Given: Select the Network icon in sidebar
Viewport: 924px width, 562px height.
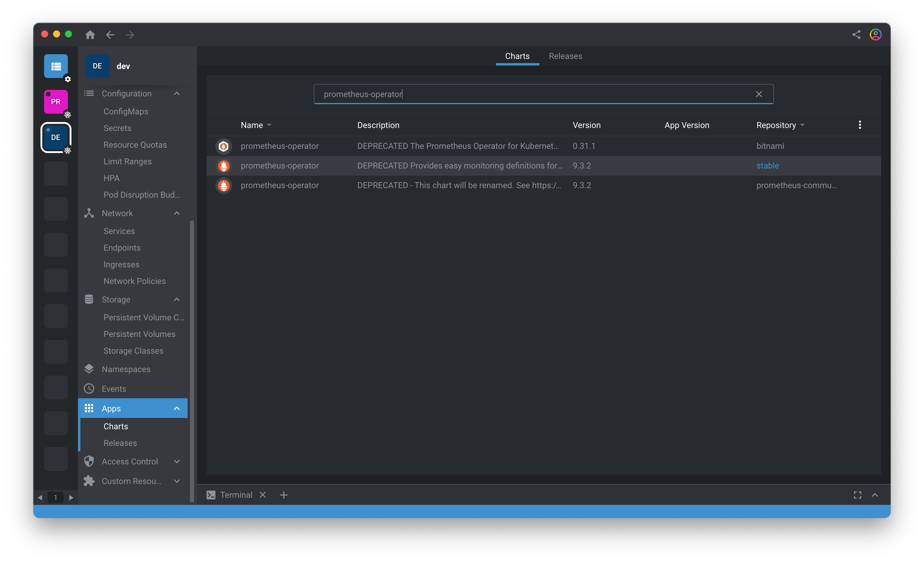Looking at the screenshot, I should pos(89,213).
